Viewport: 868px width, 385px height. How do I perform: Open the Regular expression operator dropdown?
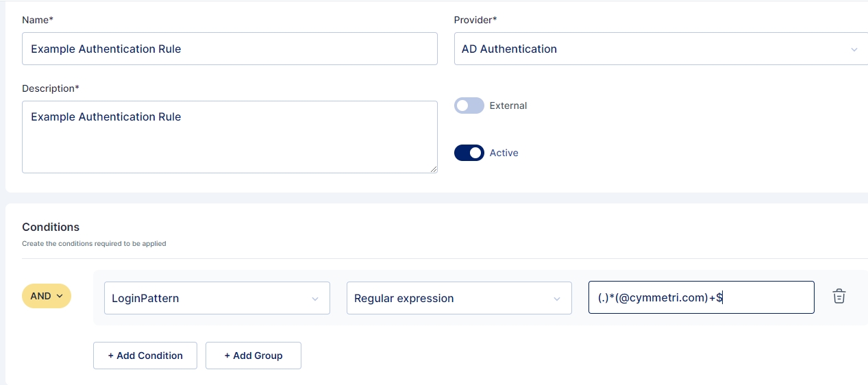(x=458, y=298)
